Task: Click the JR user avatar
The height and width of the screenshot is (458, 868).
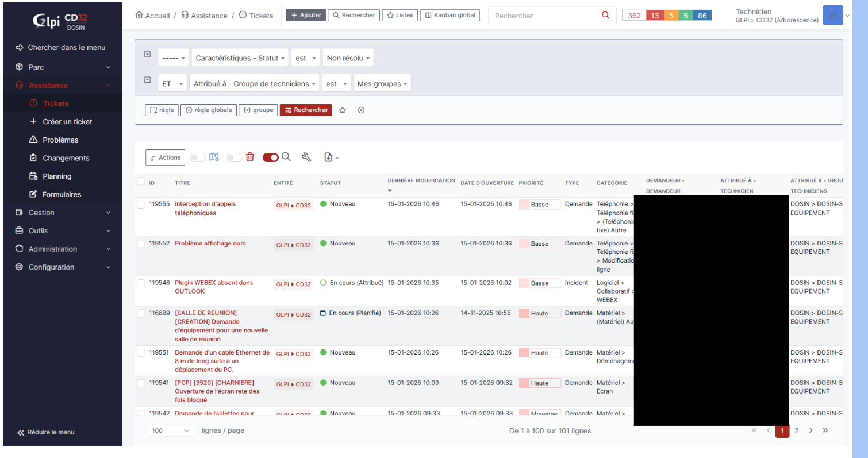Action: (x=833, y=16)
